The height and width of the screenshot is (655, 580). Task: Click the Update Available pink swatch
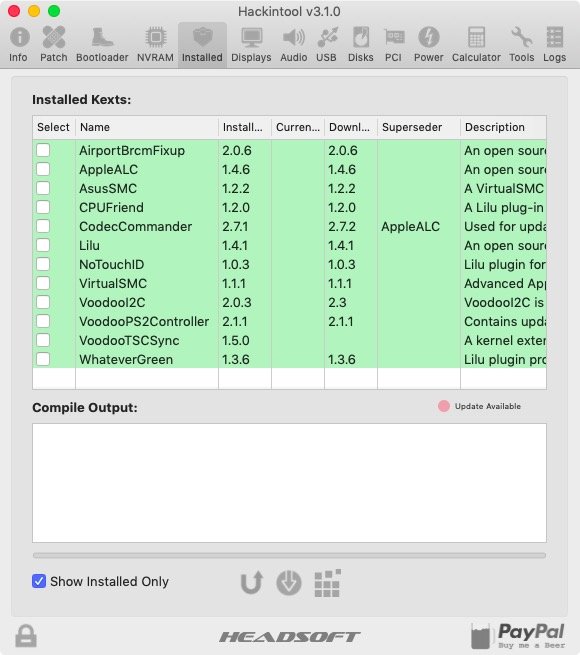444,406
